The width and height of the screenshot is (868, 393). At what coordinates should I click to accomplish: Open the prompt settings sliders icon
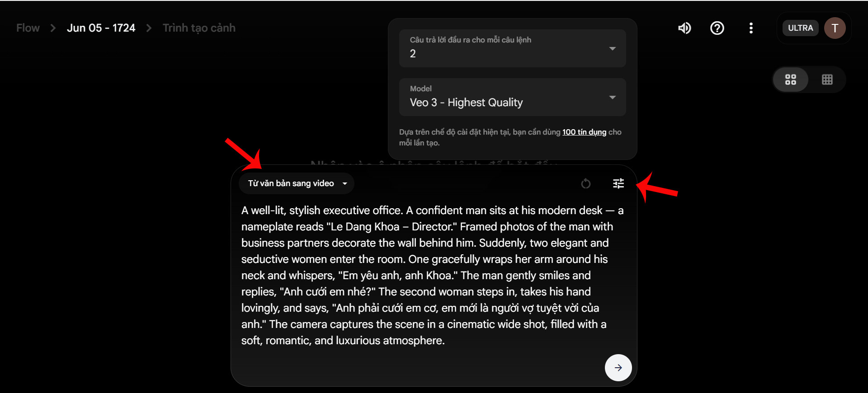click(618, 183)
